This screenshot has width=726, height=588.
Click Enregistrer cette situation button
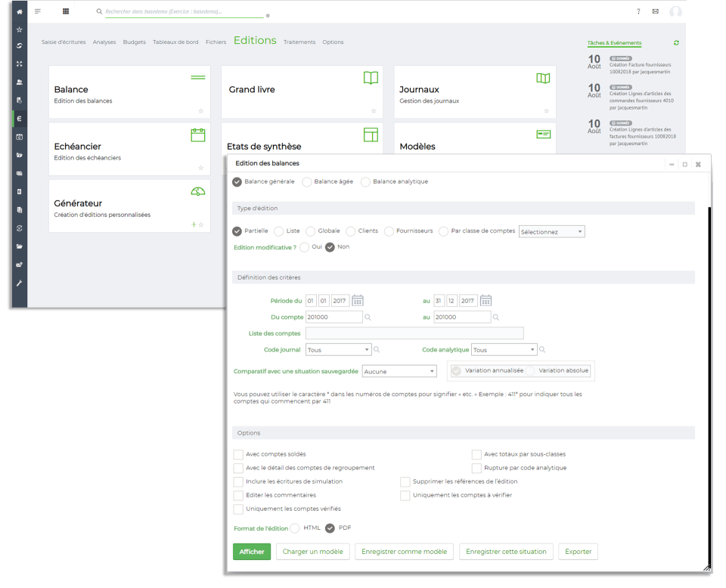506,552
